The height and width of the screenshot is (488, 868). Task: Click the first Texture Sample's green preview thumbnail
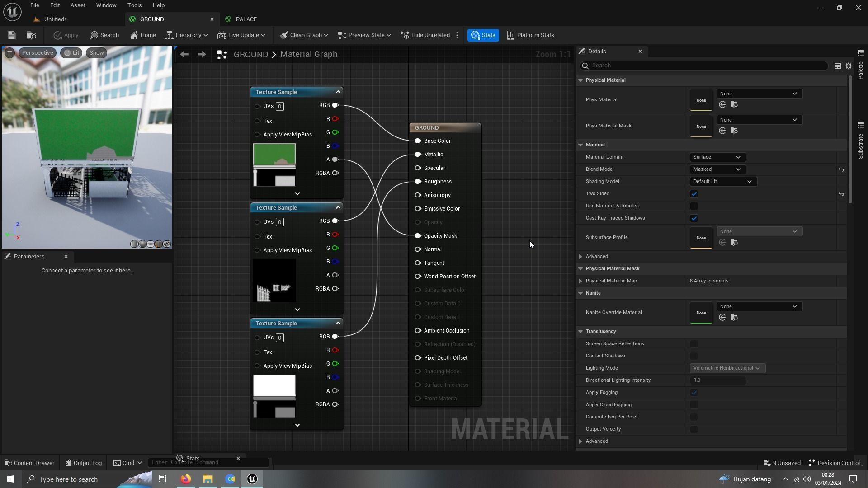[x=274, y=155]
